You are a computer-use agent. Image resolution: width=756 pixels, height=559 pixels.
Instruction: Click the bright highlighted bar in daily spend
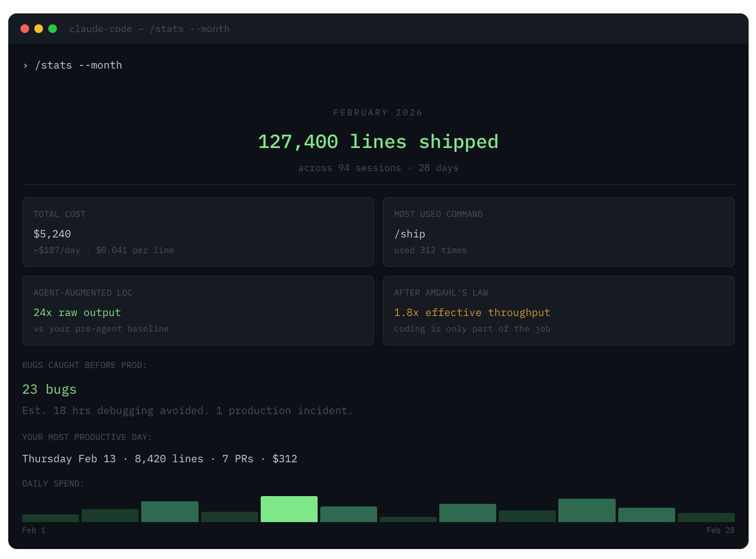[x=289, y=509]
